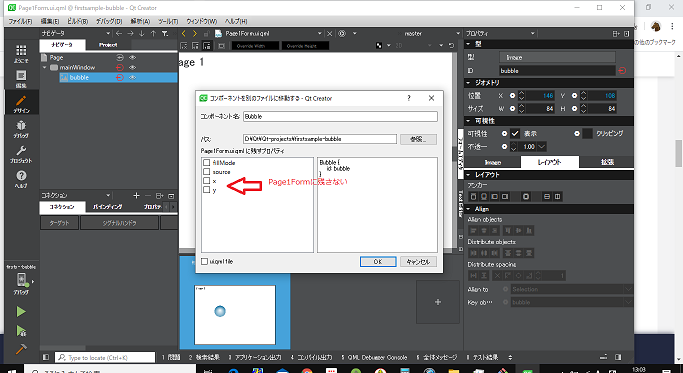
Task: Click the green Run button
Action: [x=21, y=312]
